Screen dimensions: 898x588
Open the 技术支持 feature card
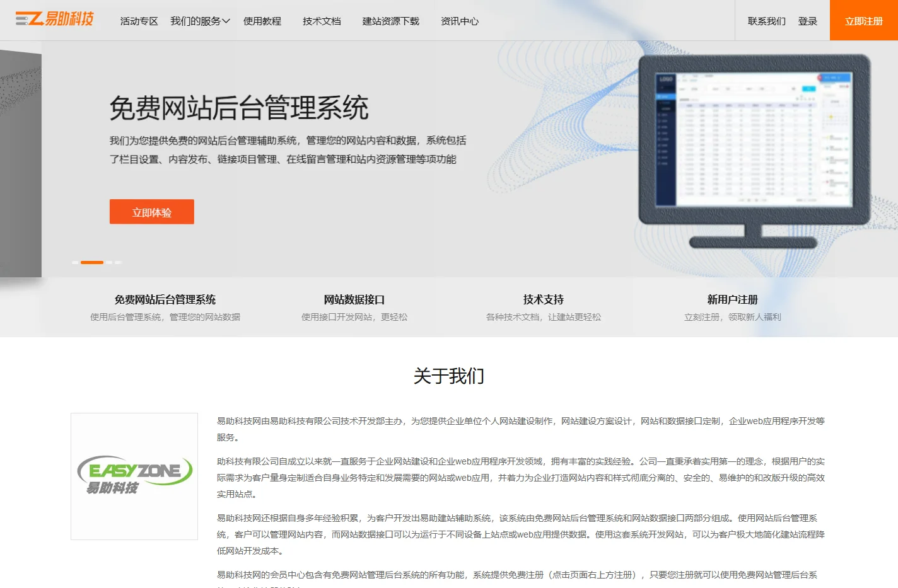(544, 308)
